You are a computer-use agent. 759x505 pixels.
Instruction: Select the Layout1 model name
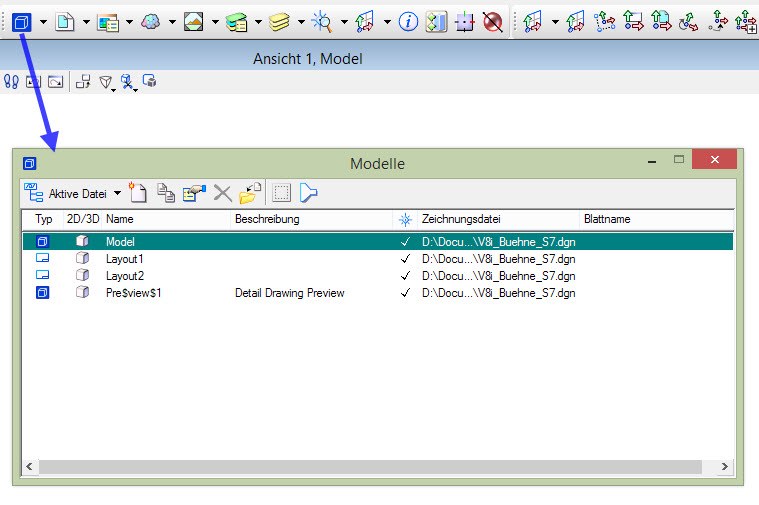[124, 259]
